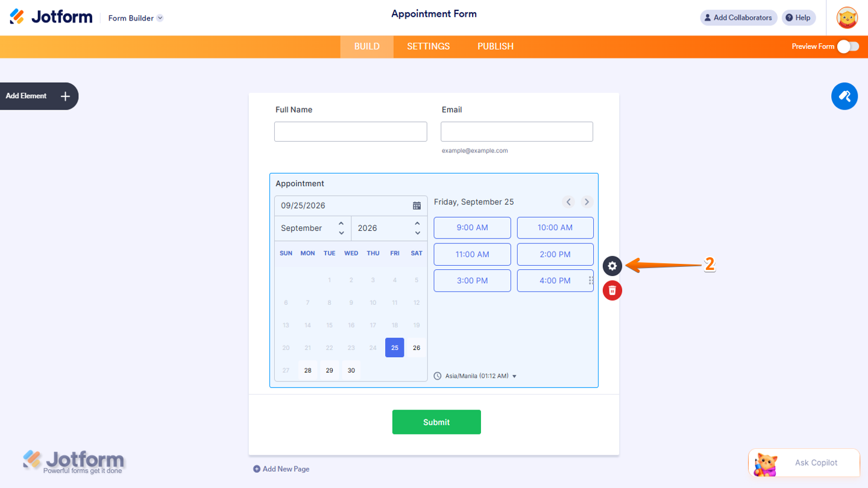Click the plus icon on Add Element
This screenshot has width=868, height=488.
(x=66, y=96)
